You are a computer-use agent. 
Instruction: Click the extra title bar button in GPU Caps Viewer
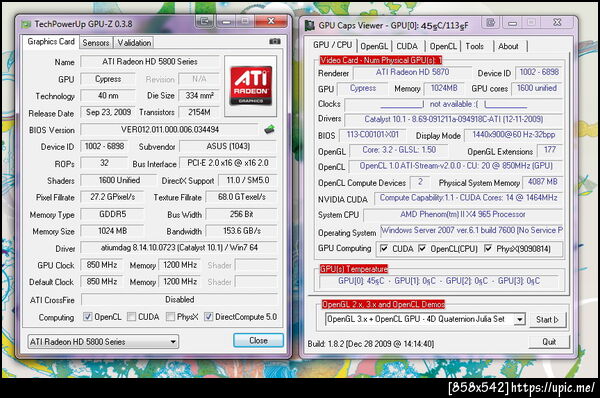(490, 23)
